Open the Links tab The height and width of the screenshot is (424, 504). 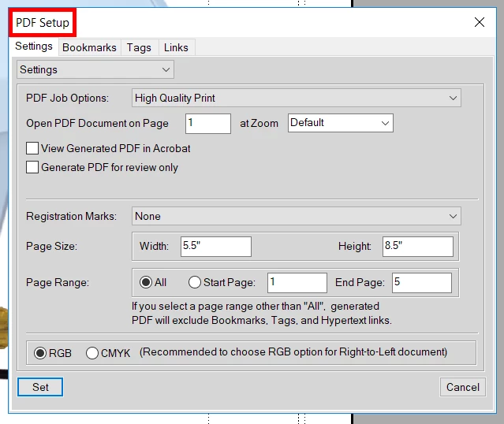pos(176,47)
